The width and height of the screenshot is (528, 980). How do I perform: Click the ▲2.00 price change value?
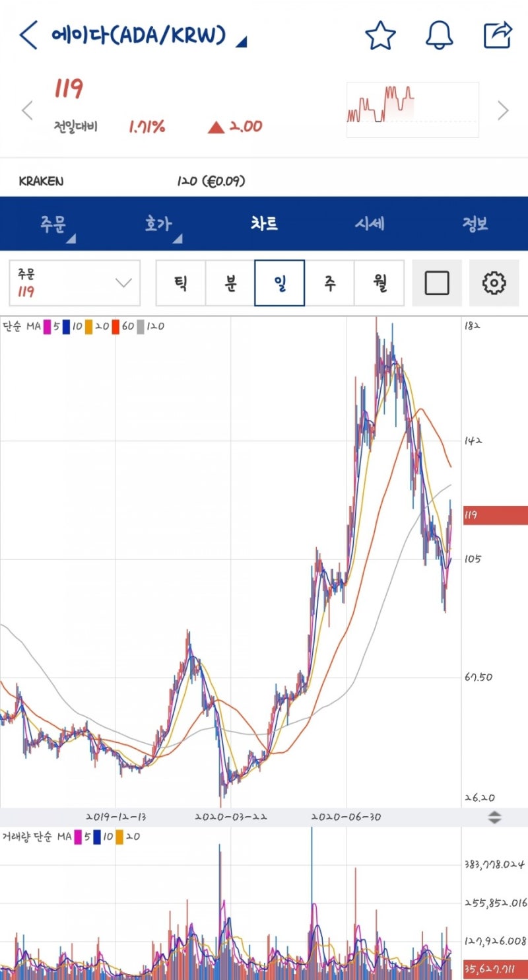[x=235, y=127]
